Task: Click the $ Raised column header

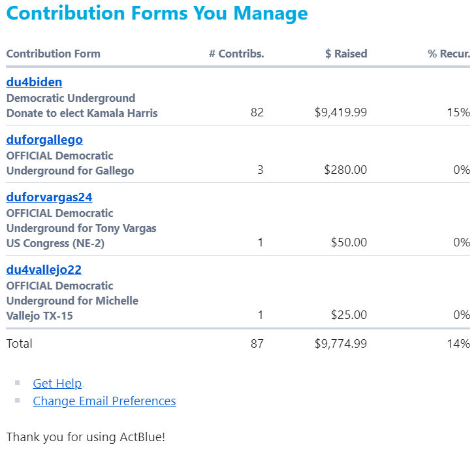Action: (346, 54)
